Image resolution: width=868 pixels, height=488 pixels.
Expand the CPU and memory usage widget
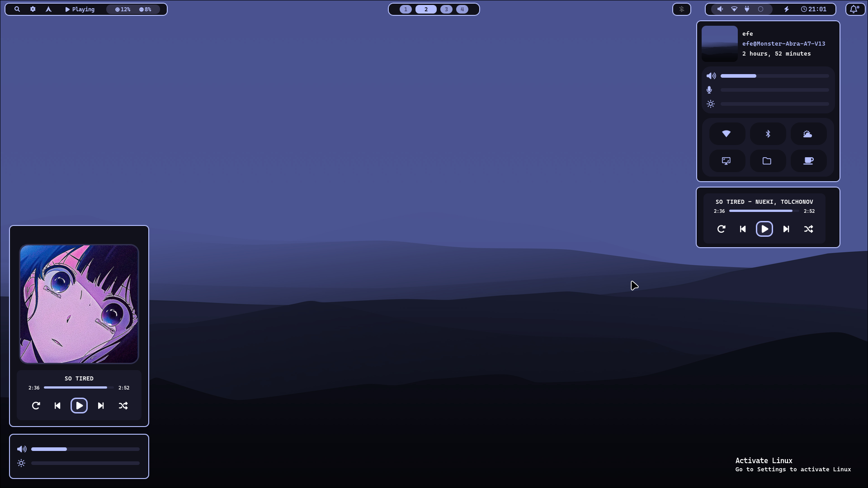pos(133,9)
